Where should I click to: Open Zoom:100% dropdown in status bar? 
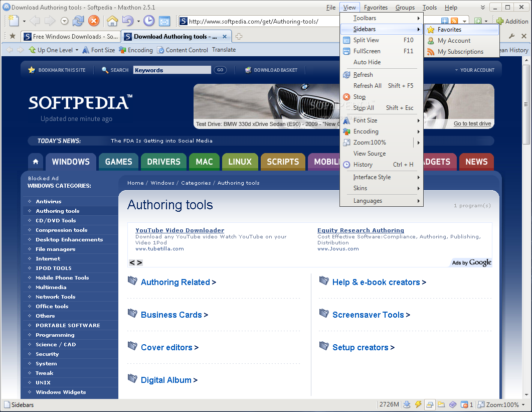pos(523,404)
